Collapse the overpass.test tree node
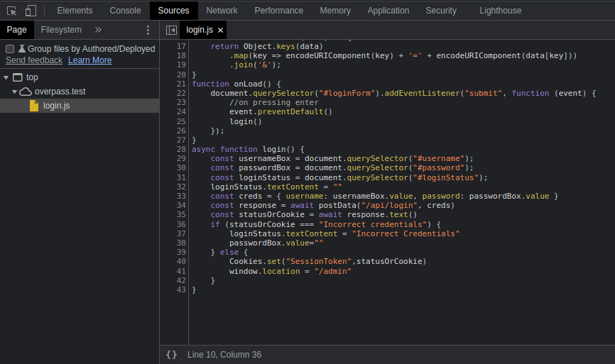 15,92
